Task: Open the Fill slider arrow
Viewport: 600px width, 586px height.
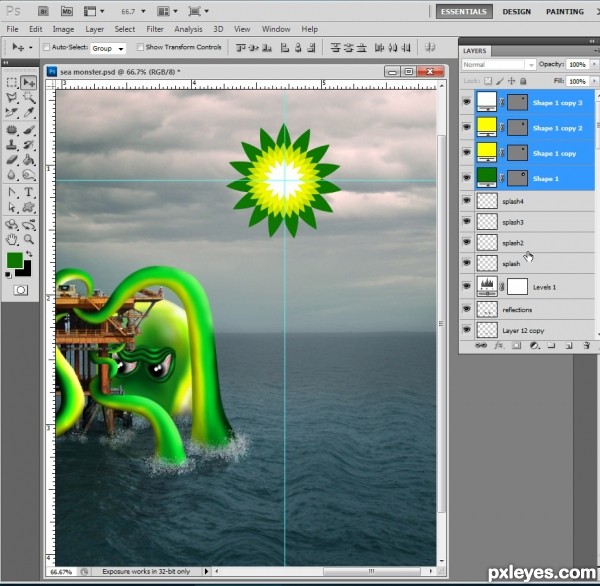Action: (594, 81)
